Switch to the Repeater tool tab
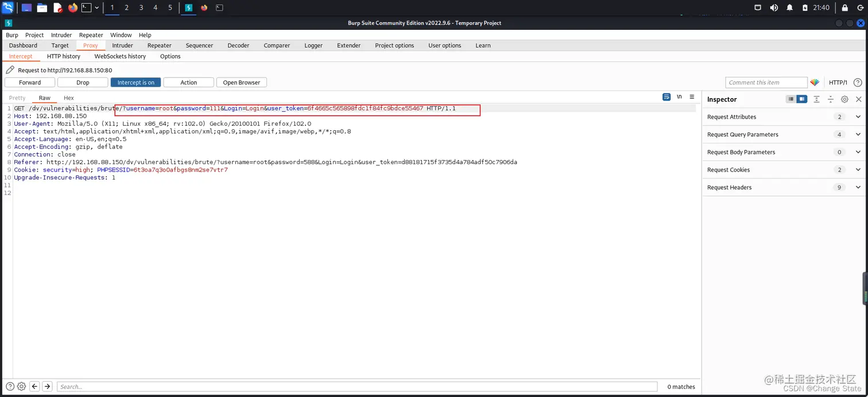Screen dimensions: 868x397 (159, 45)
